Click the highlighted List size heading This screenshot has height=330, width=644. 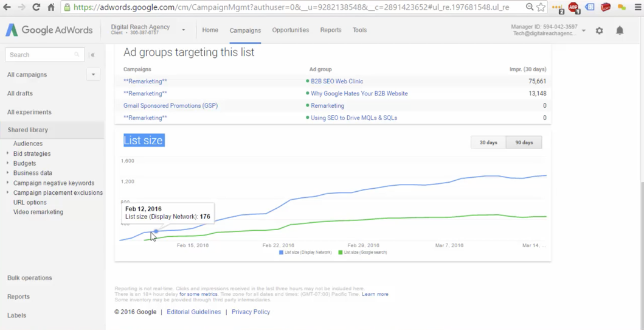tap(144, 140)
